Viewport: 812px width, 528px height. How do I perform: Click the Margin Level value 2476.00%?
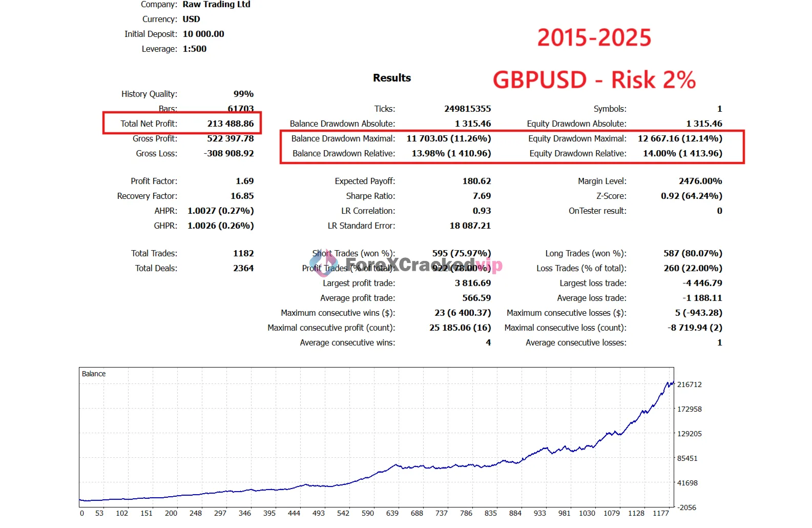click(700, 181)
